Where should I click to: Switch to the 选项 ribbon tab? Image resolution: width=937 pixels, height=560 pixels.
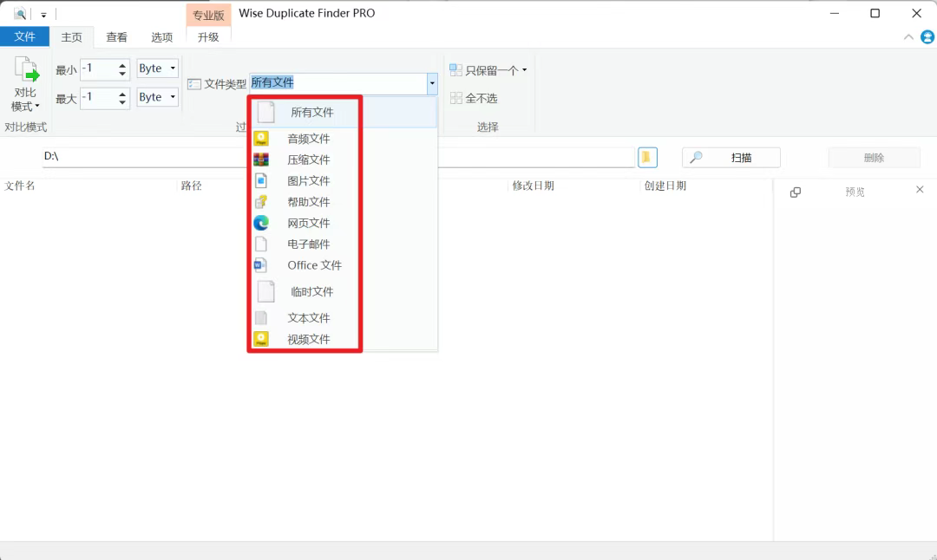162,37
